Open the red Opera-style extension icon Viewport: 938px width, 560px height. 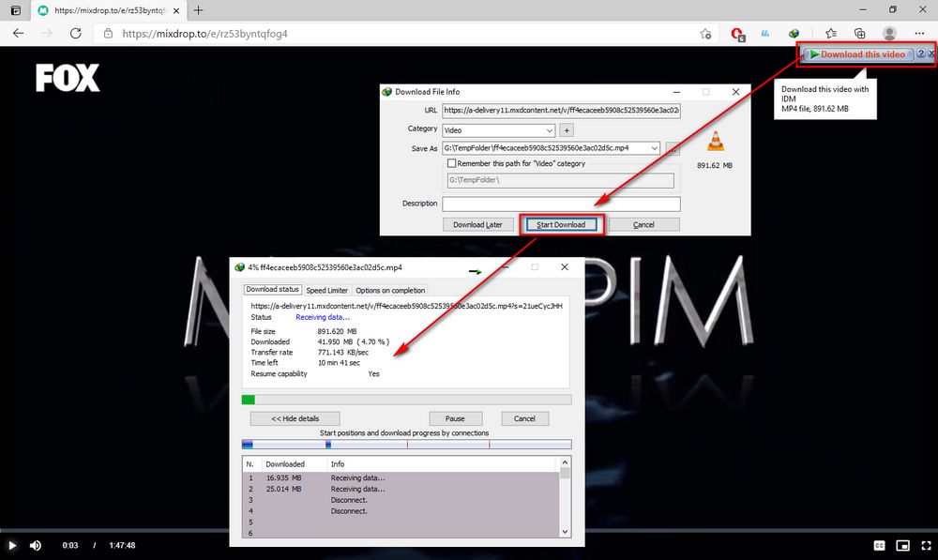737,34
